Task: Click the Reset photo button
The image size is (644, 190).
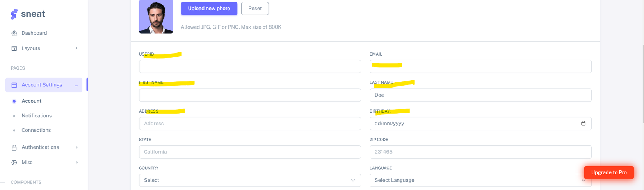Action: point(255,9)
